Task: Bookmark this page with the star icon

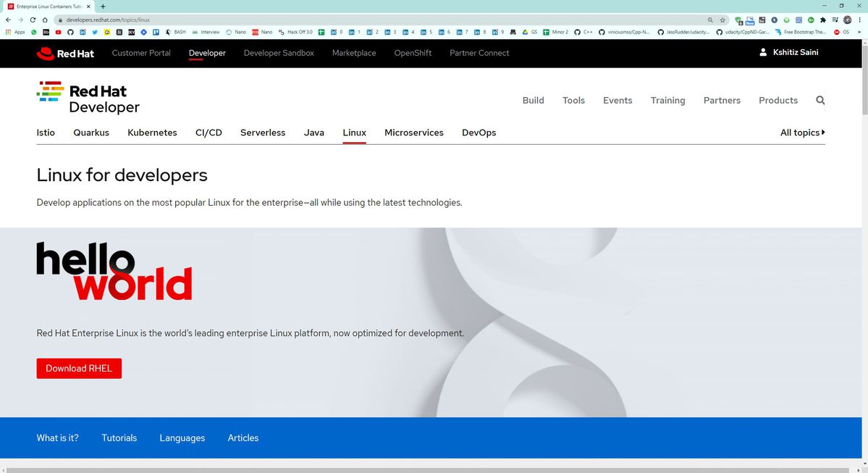Action: point(722,20)
